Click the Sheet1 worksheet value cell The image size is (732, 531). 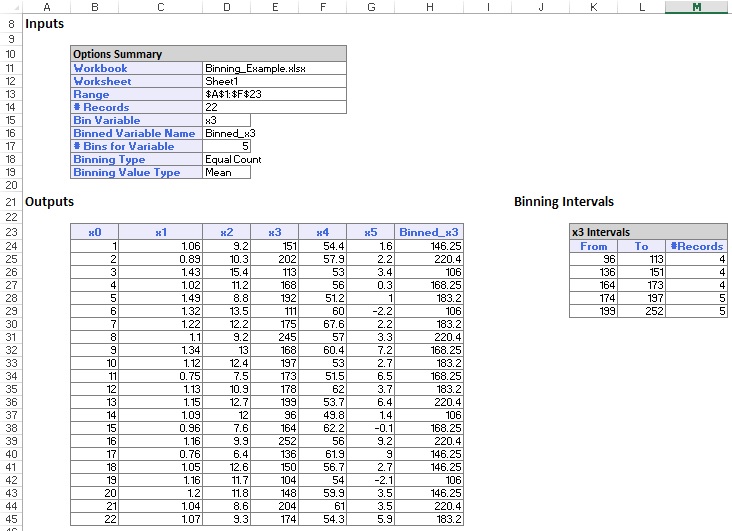pyautogui.click(x=274, y=81)
